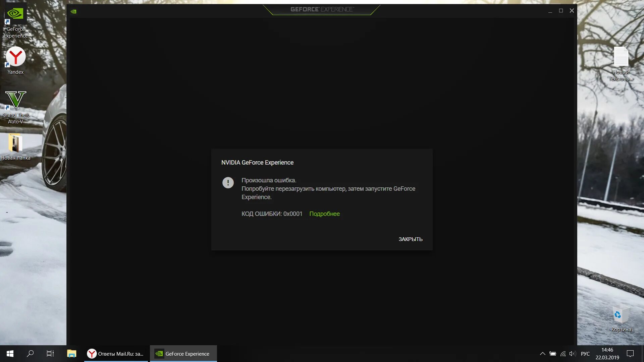The height and width of the screenshot is (362, 644).
Task: Maximize the GeForce Experience window
Action: click(561, 11)
